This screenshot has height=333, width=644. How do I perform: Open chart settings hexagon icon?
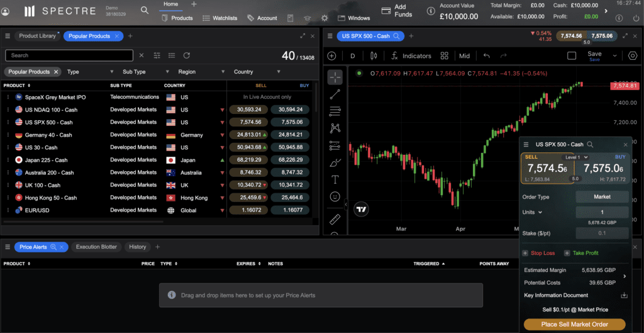pos(633,56)
